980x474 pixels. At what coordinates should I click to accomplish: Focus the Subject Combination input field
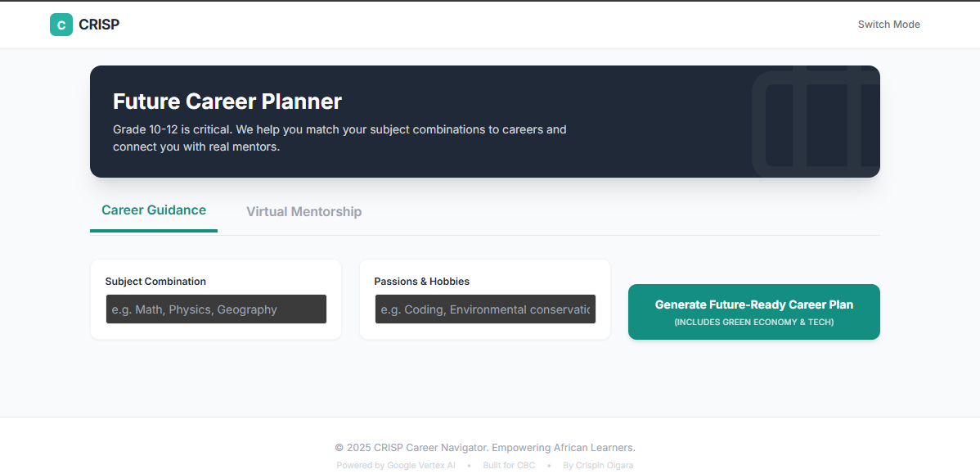pyautogui.click(x=216, y=309)
